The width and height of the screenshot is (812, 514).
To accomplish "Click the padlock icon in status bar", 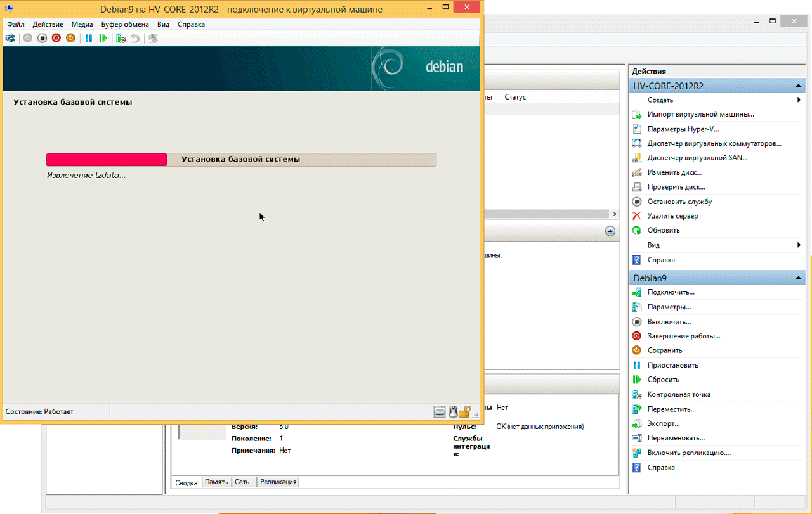I will (x=464, y=411).
